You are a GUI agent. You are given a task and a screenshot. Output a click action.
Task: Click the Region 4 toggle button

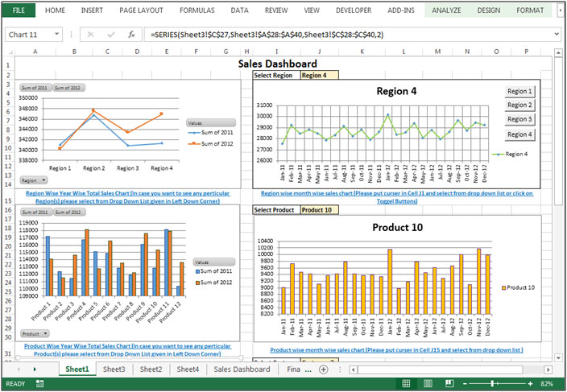point(519,134)
